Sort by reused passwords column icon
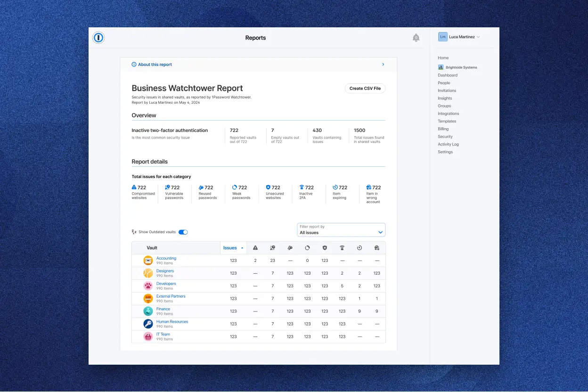 (x=290, y=248)
